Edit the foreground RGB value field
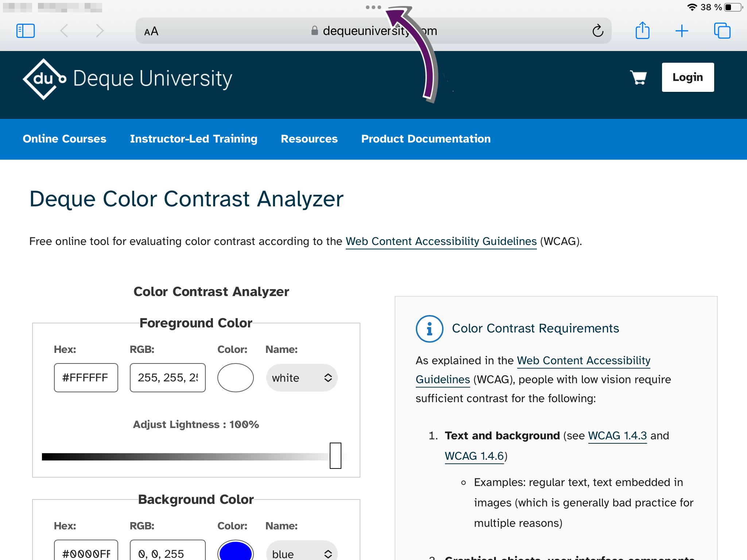The height and width of the screenshot is (560, 747). point(168,378)
